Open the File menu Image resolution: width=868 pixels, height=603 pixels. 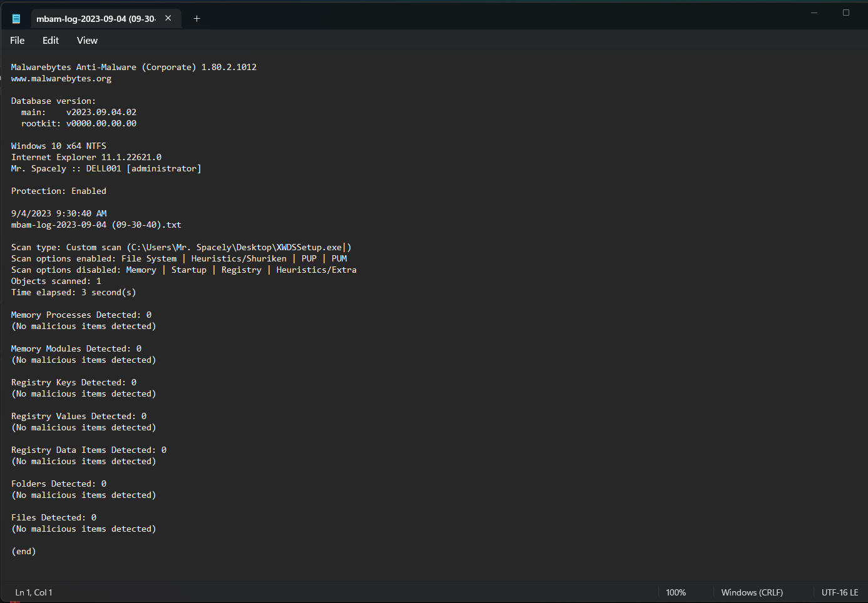pos(18,40)
